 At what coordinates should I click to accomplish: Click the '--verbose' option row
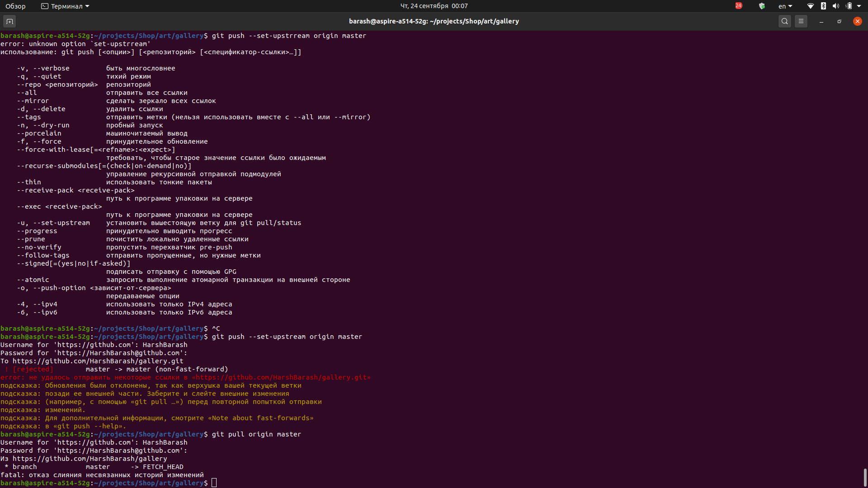click(x=96, y=68)
